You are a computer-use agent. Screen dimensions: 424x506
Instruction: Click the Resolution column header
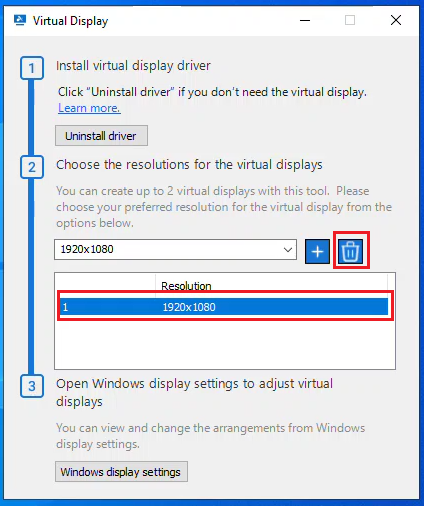pos(271,286)
